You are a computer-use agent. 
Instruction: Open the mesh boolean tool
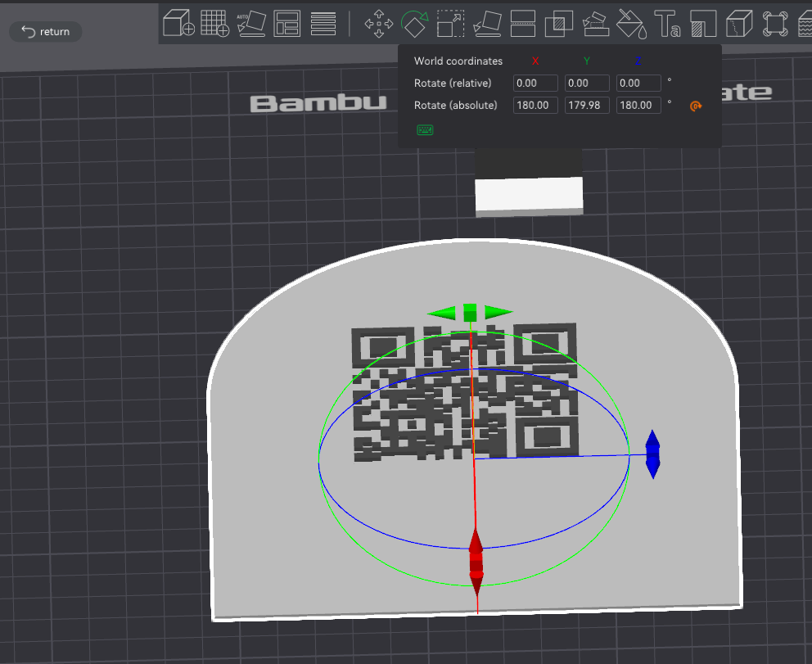click(x=559, y=23)
